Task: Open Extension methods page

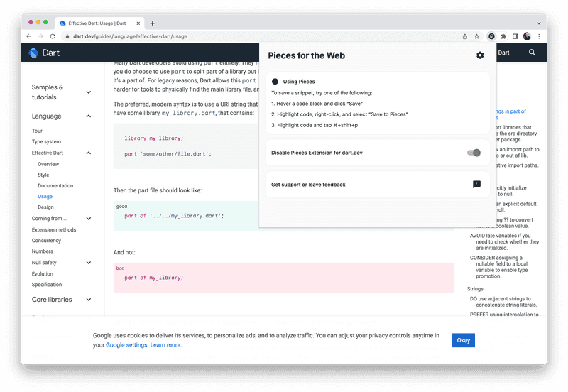Action: click(x=54, y=229)
